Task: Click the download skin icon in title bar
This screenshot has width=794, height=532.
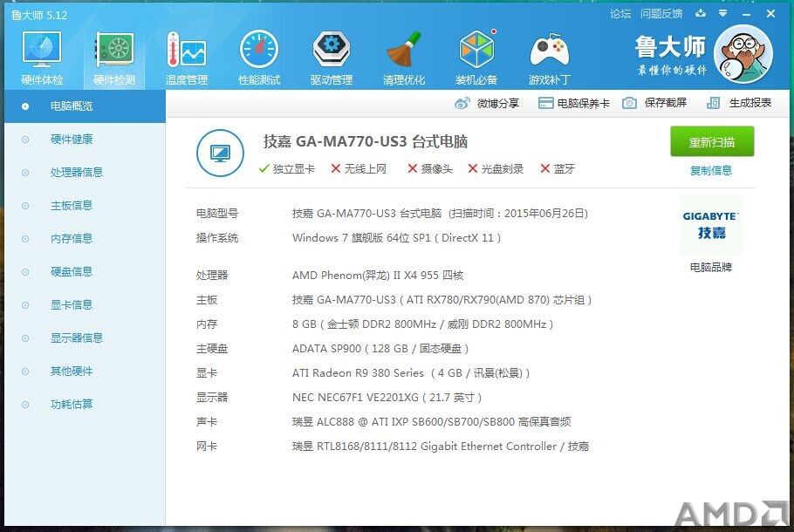Action: [x=701, y=13]
